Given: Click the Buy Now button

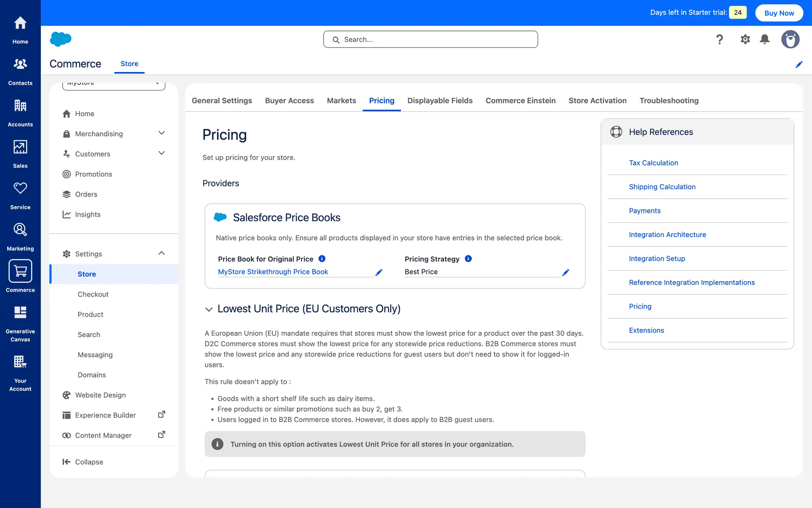Looking at the screenshot, I should point(779,13).
